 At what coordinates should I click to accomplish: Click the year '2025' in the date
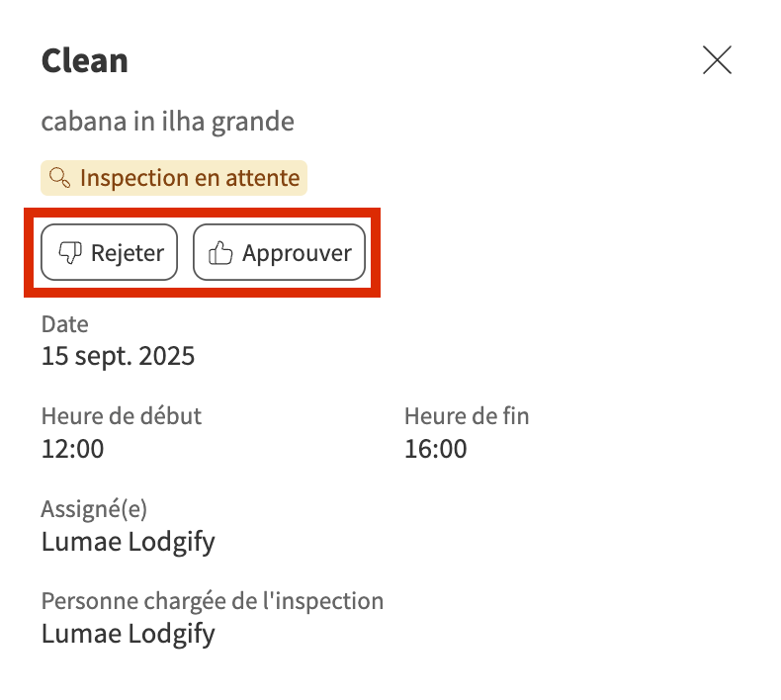[x=169, y=356]
